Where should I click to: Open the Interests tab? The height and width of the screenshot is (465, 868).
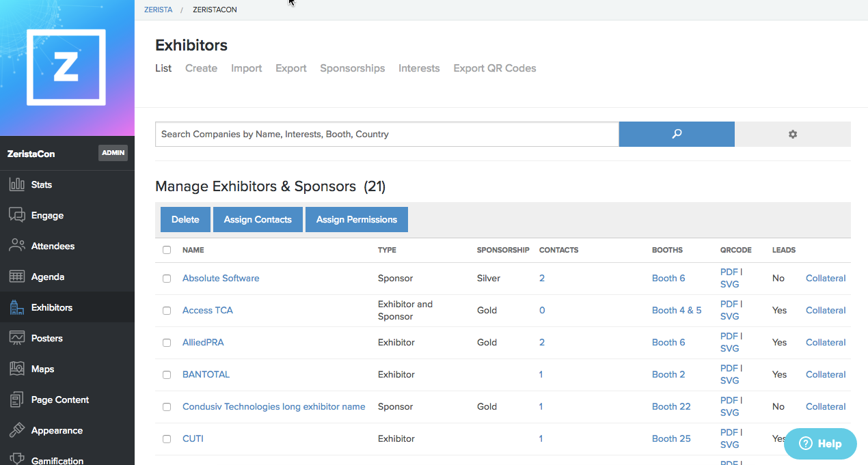(x=419, y=68)
